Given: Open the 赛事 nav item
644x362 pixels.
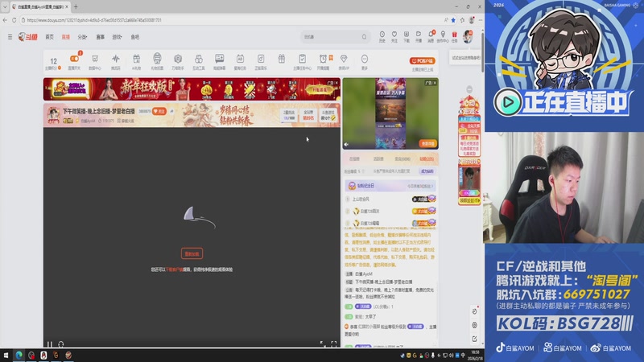Looking at the screenshot, I should [100, 37].
